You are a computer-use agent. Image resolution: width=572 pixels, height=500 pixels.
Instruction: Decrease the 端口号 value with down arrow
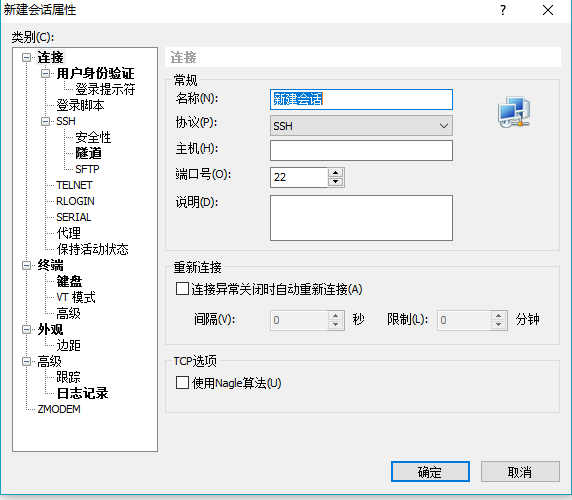336,182
